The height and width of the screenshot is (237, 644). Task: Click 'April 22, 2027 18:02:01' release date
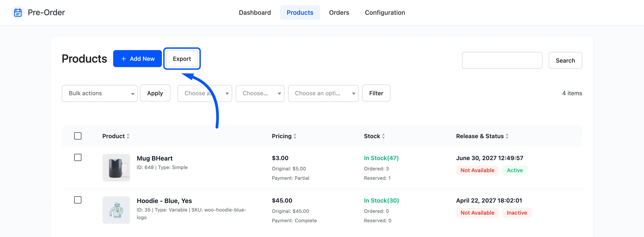pos(489,201)
